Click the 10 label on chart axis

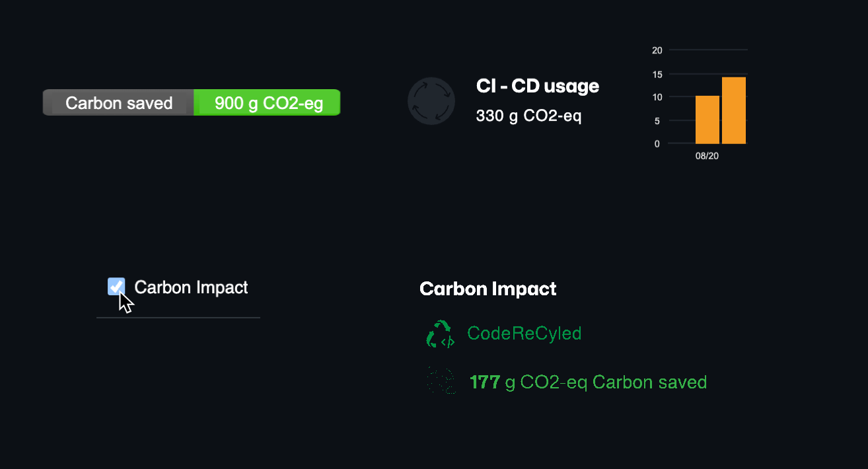click(657, 97)
